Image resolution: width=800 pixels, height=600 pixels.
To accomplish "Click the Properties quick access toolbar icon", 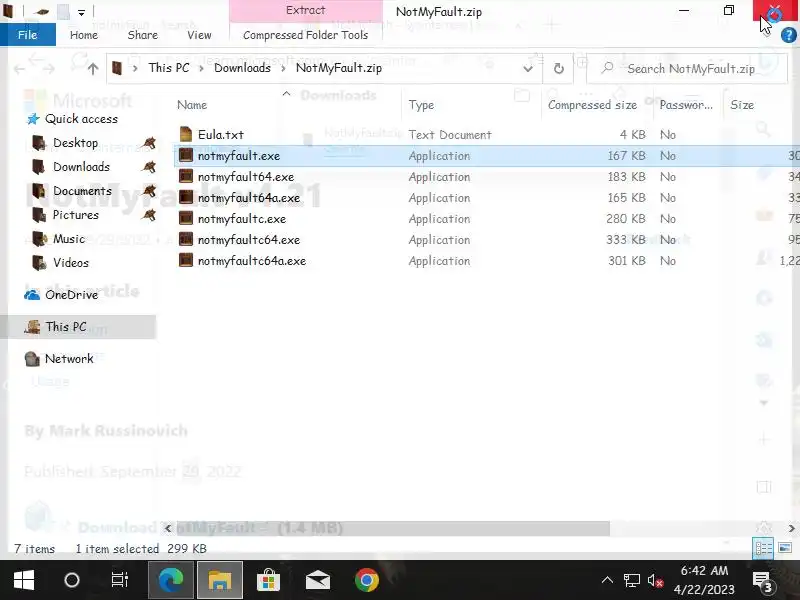I will coord(42,11).
